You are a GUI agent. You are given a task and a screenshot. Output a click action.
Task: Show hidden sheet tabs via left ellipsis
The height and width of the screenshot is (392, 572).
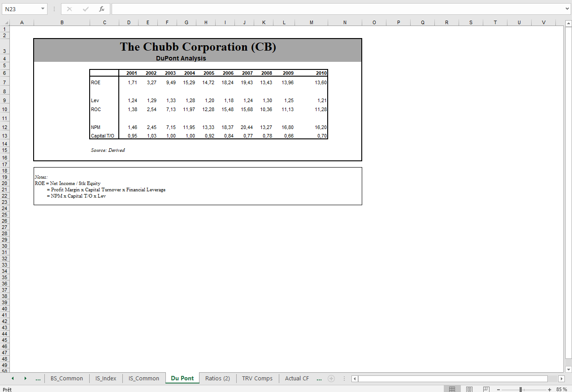coord(38,379)
